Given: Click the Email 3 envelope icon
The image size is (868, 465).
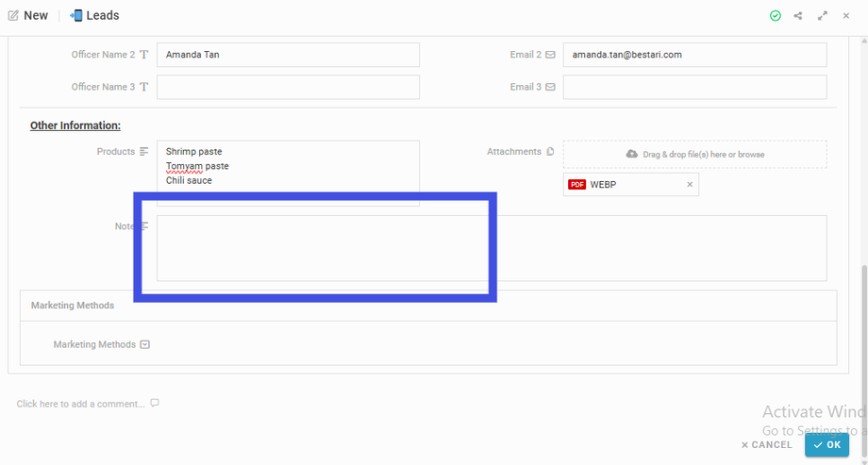Looking at the screenshot, I should pos(550,87).
